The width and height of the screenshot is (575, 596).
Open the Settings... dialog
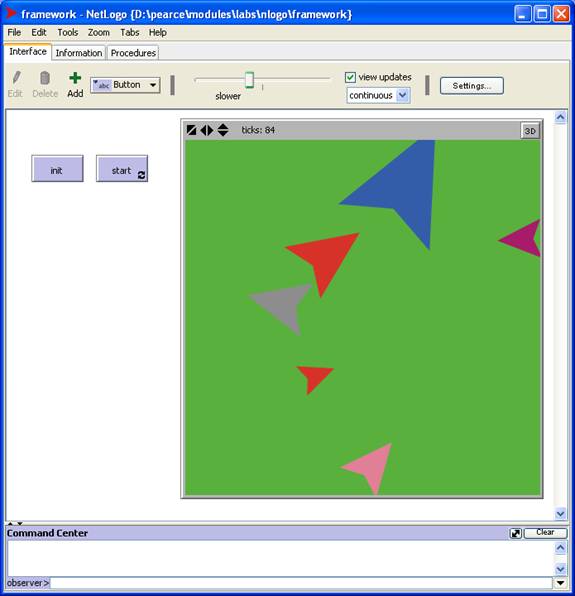tap(472, 86)
